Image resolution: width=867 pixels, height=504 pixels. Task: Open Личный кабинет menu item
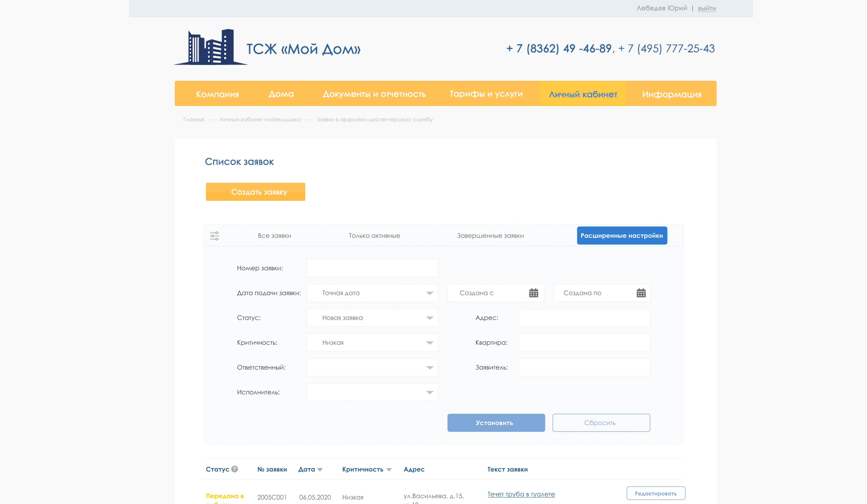(583, 94)
